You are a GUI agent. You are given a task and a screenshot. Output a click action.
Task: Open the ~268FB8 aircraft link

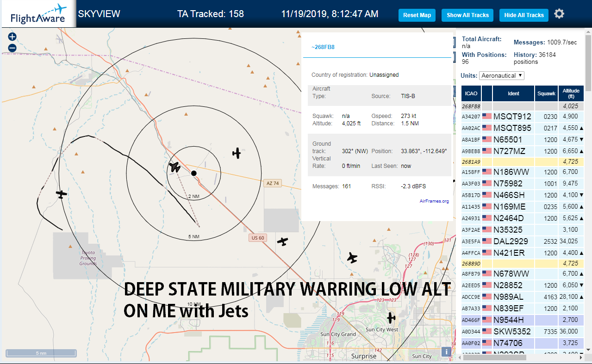tap(323, 47)
